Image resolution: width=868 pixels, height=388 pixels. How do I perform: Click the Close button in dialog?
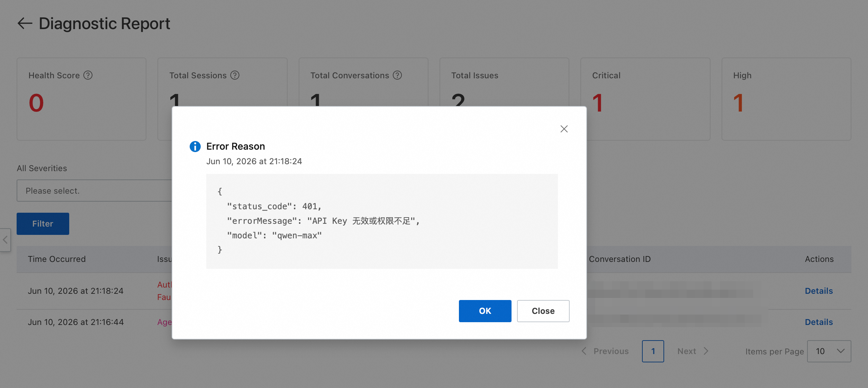tap(543, 311)
